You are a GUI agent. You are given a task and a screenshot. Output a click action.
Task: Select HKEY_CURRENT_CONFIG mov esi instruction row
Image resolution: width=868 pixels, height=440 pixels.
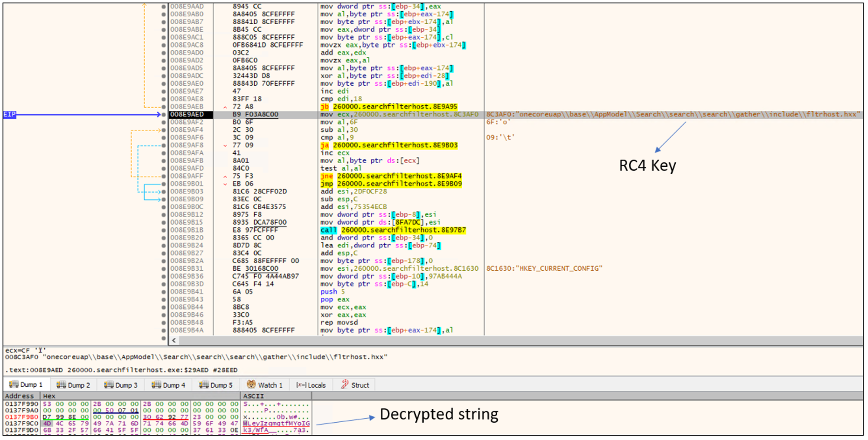point(399,269)
